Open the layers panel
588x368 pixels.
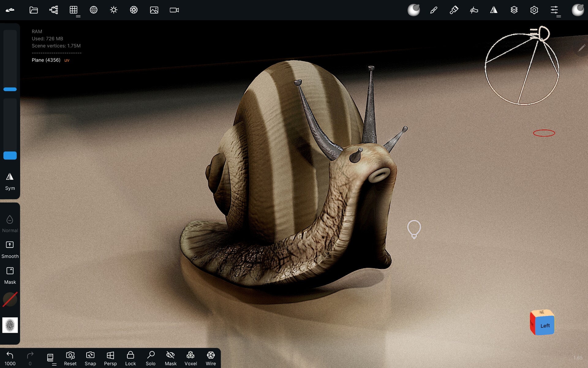coord(514,10)
